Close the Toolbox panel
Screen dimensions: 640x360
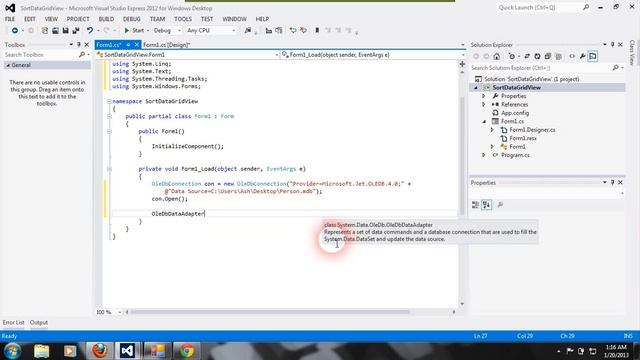point(87,44)
